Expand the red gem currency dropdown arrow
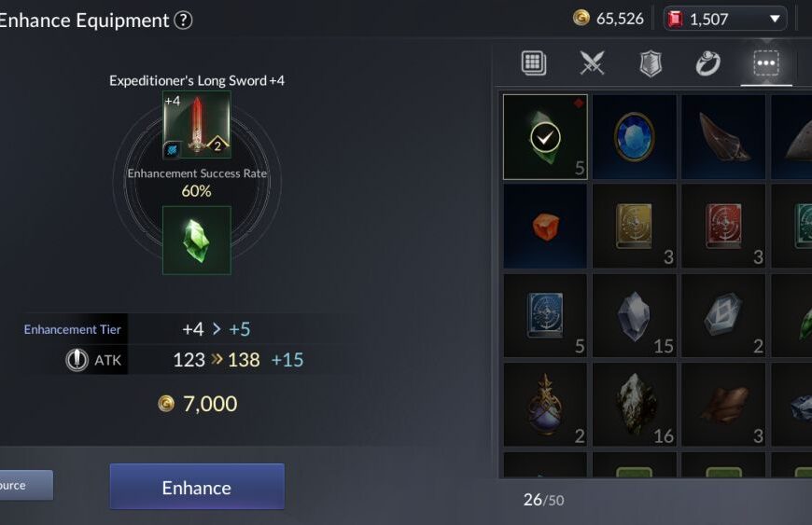The height and width of the screenshot is (525, 812). click(775, 20)
